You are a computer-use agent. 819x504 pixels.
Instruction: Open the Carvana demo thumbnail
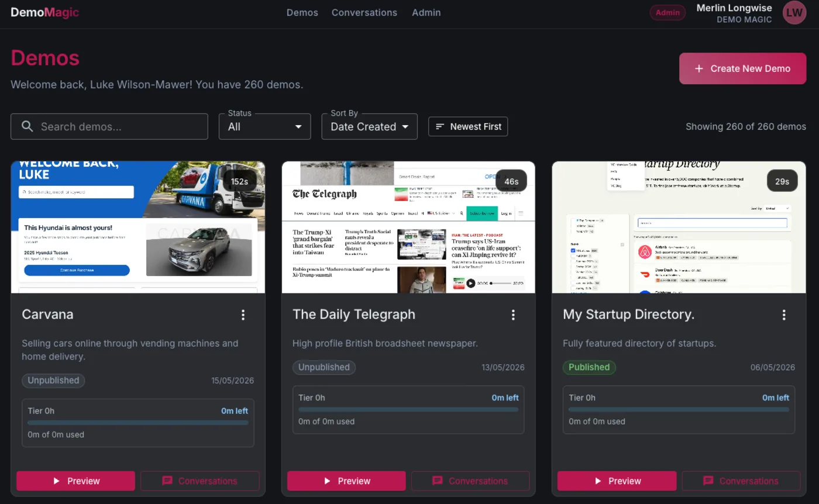point(138,227)
